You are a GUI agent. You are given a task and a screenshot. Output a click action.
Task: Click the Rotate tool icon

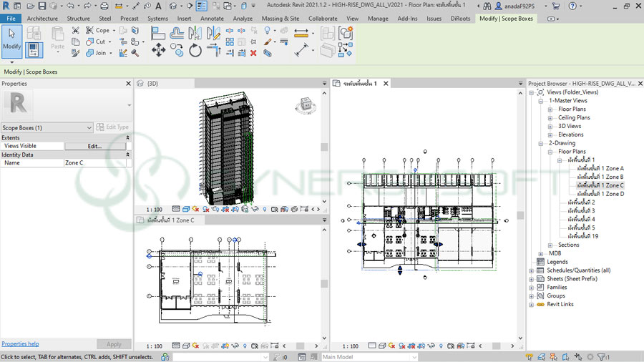point(195,50)
